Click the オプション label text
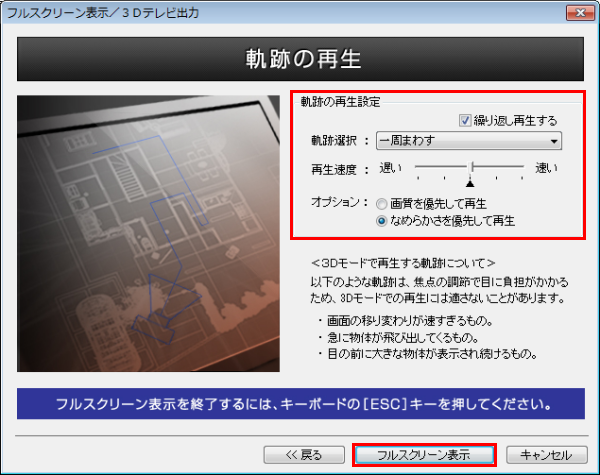 (338, 202)
